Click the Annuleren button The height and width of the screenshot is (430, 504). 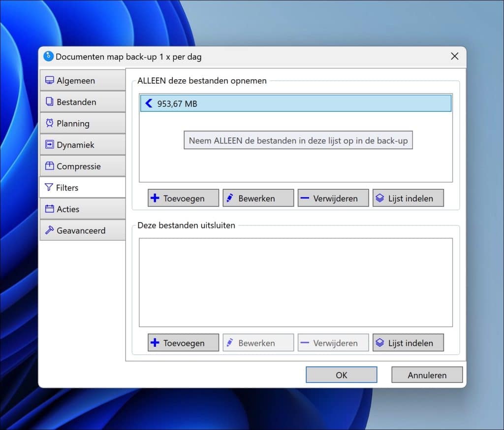tap(427, 375)
